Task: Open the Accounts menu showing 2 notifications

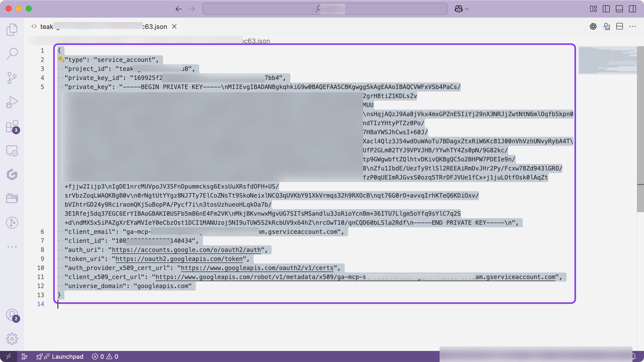Action: click(x=12, y=315)
